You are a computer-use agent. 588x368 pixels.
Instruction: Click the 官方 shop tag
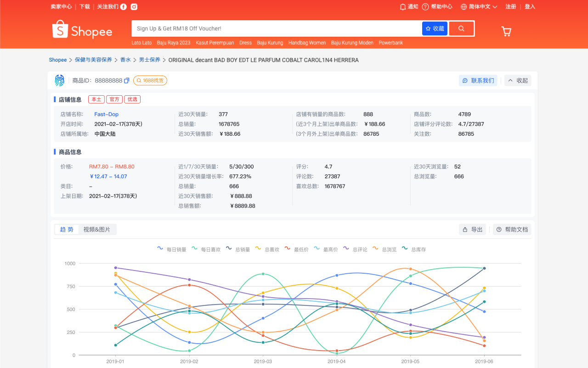pos(114,99)
